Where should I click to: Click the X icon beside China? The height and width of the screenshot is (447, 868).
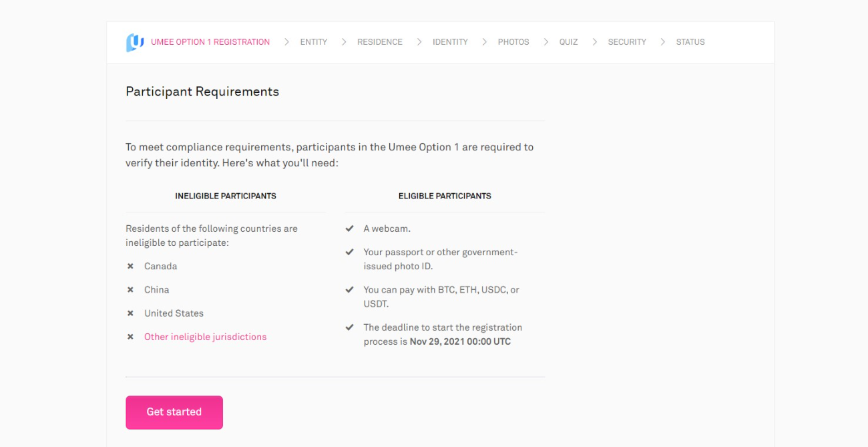(x=130, y=290)
